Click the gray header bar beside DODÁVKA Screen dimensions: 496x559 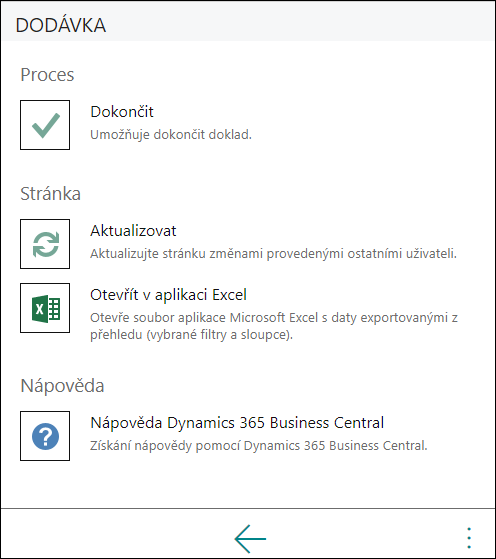(x=300, y=21)
